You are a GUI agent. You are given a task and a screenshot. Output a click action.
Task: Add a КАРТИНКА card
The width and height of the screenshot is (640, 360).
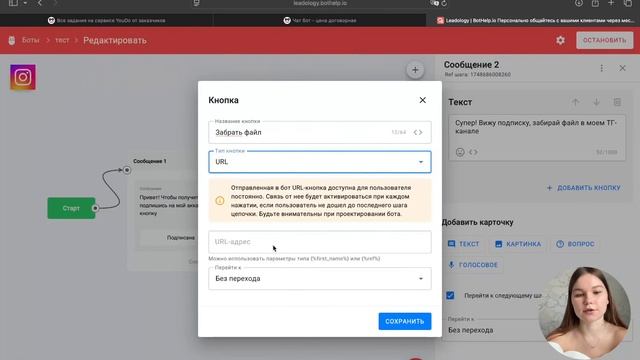(518, 244)
